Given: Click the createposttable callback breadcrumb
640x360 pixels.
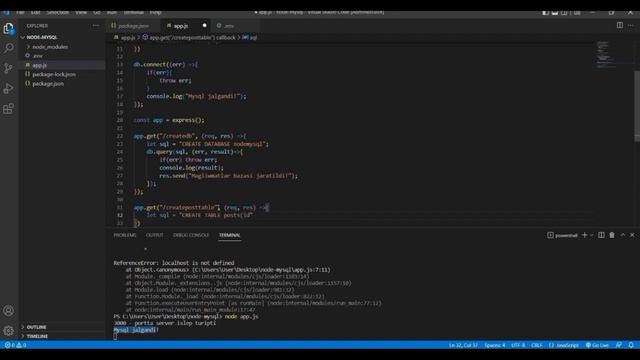Looking at the screenshot, I should pos(189,38).
